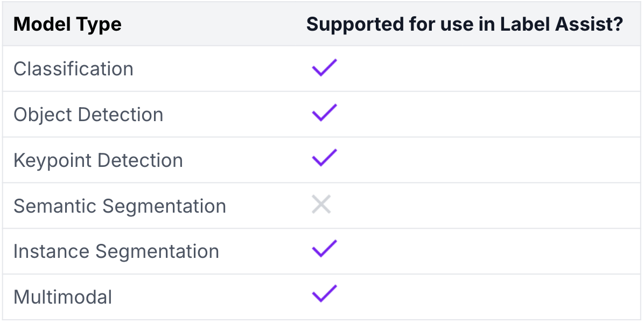Click the "Model Type" column header

tap(67, 24)
